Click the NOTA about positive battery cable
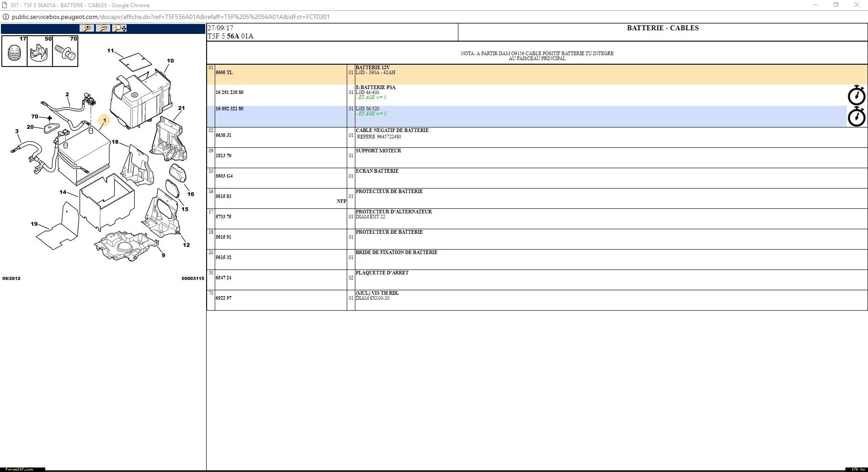The image size is (868, 472). tap(537, 56)
